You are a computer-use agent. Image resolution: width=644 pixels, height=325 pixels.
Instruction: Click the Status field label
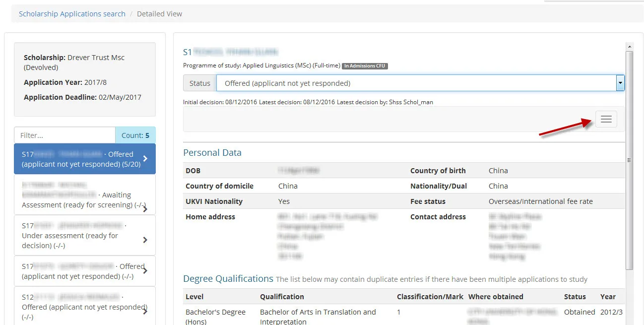click(200, 83)
